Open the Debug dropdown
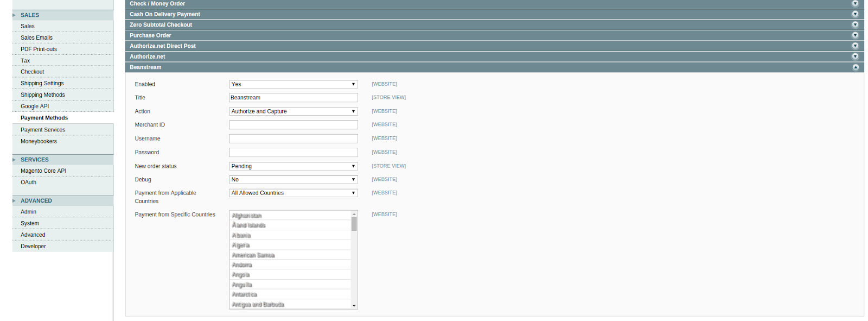This screenshot has height=321, width=868. (x=293, y=180)
